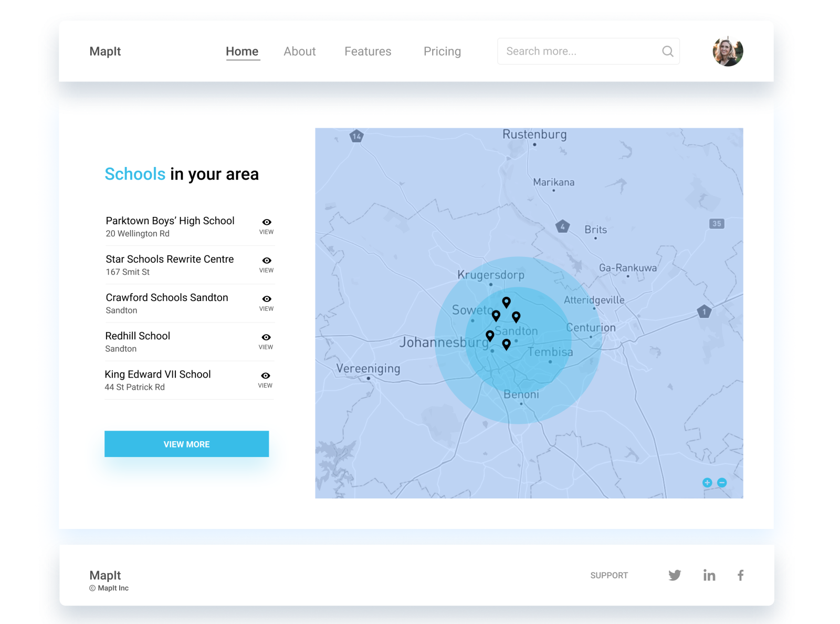The width and height of the screenshot is (840, 624).
Task: Open the LinkedIn icon in footer
Action: 709,575
